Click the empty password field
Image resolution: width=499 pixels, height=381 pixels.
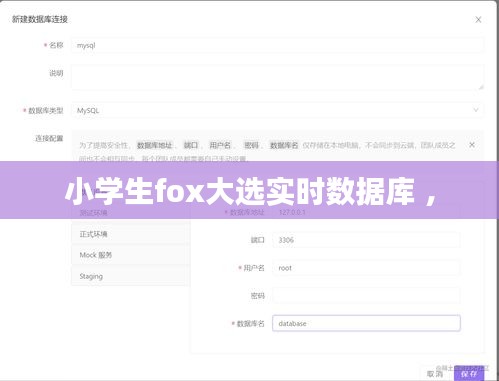(x=366, y=295)
